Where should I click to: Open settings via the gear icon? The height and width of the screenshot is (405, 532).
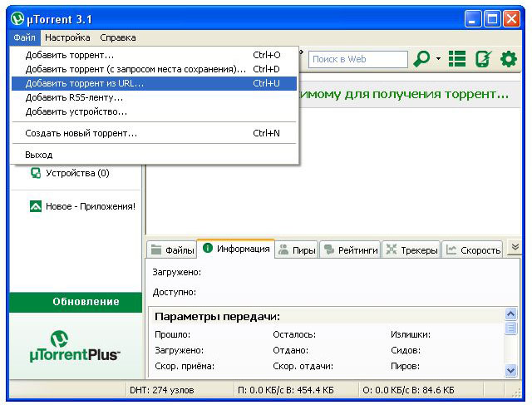pyautogui.click(x=508, y=59)
